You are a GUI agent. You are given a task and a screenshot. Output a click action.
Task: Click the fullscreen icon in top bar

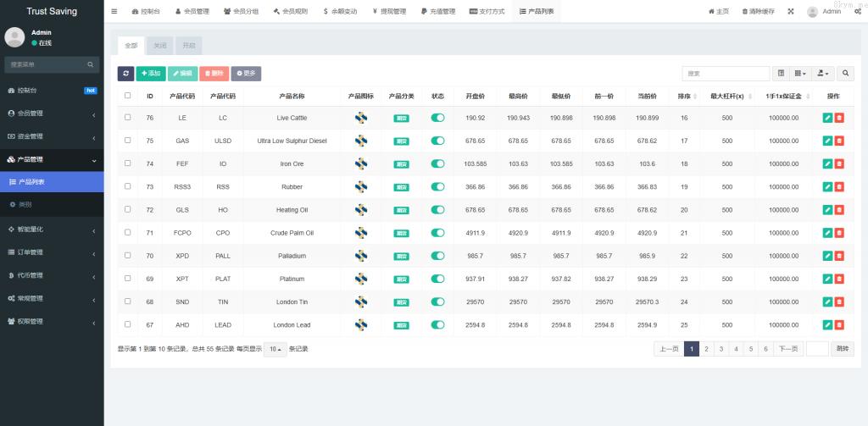[791, 12]
